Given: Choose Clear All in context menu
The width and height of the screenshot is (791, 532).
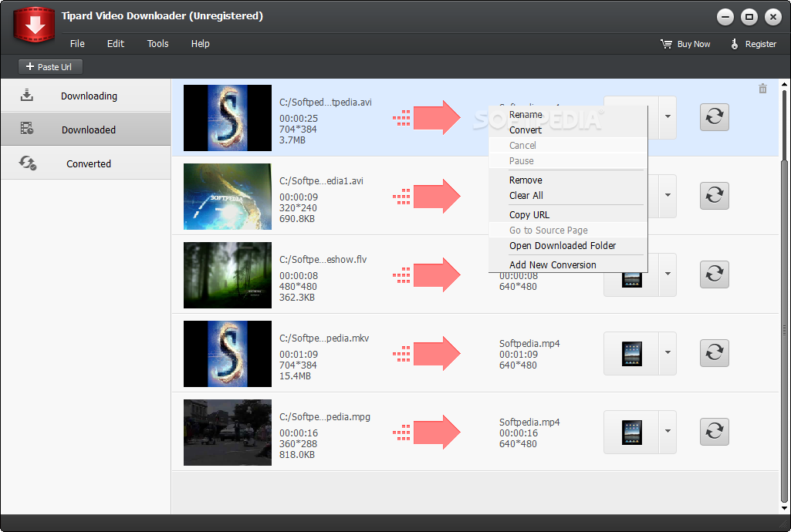Looking at the screenshot, I should (568, 196).
